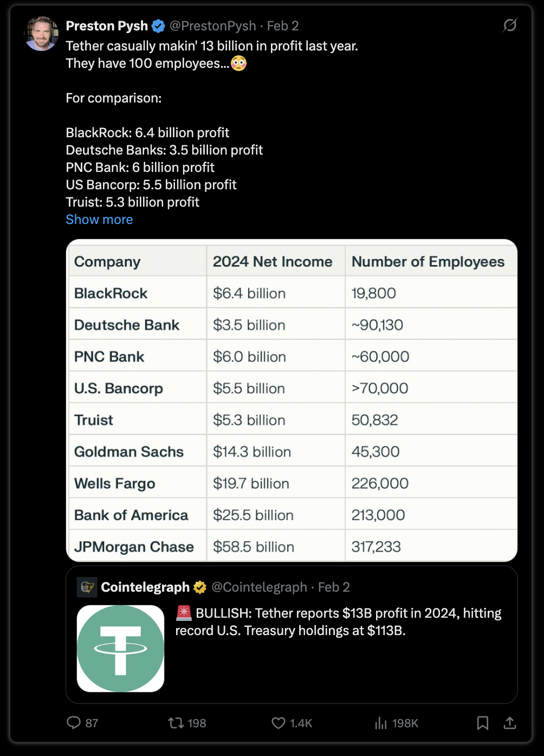Open the net income table image
544x756 pixels.
click(x=292, y=400)
